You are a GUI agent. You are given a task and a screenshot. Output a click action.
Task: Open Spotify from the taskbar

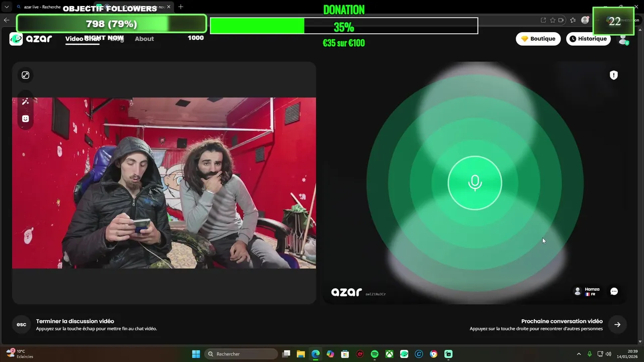pyautogui.click(x=375, y=354)
